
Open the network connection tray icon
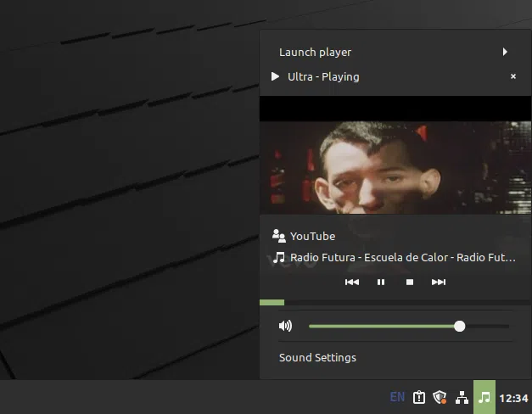coord(462,397)
